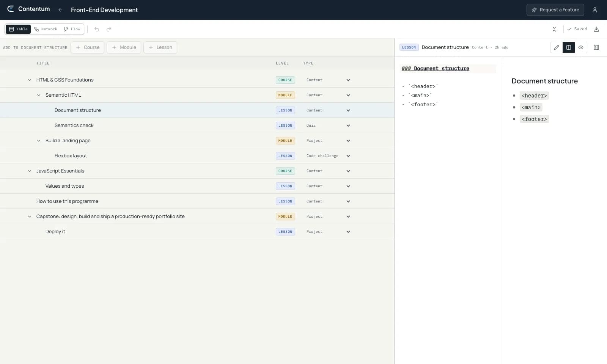Select the Document structure lesson row
This screenshot has height=364, width=607.
coord(197,110)
